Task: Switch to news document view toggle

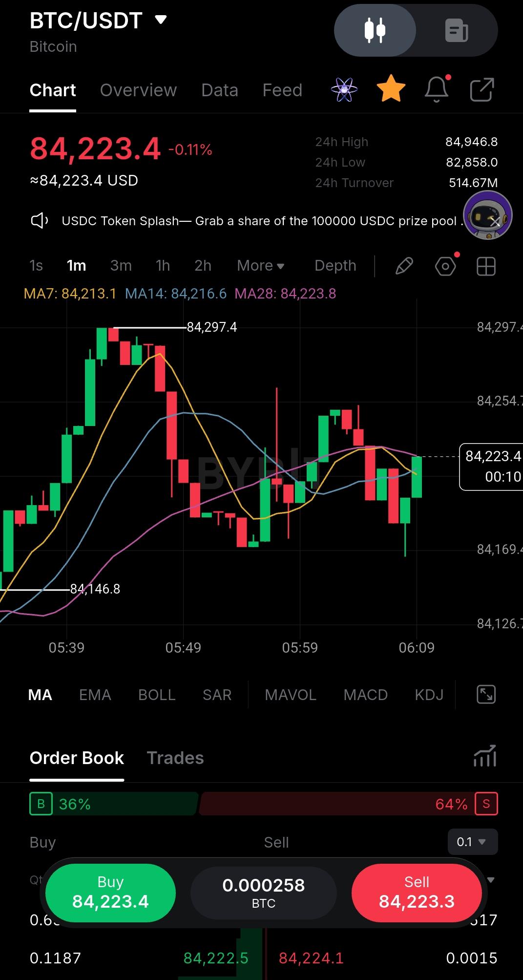Action: click(457, 30)
